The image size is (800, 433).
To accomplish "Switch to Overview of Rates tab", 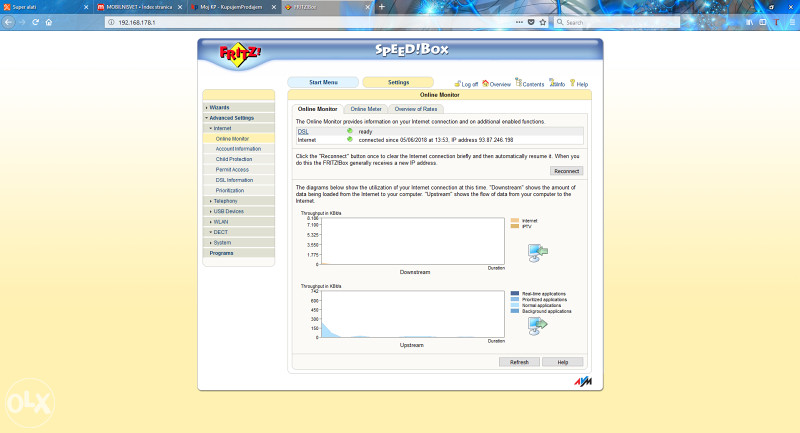I will 416,109.
